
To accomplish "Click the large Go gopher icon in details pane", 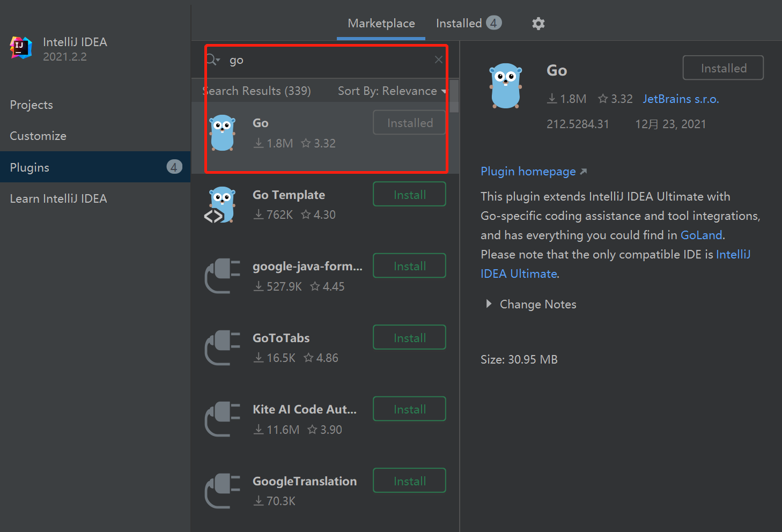I will (x=506, y=86).
